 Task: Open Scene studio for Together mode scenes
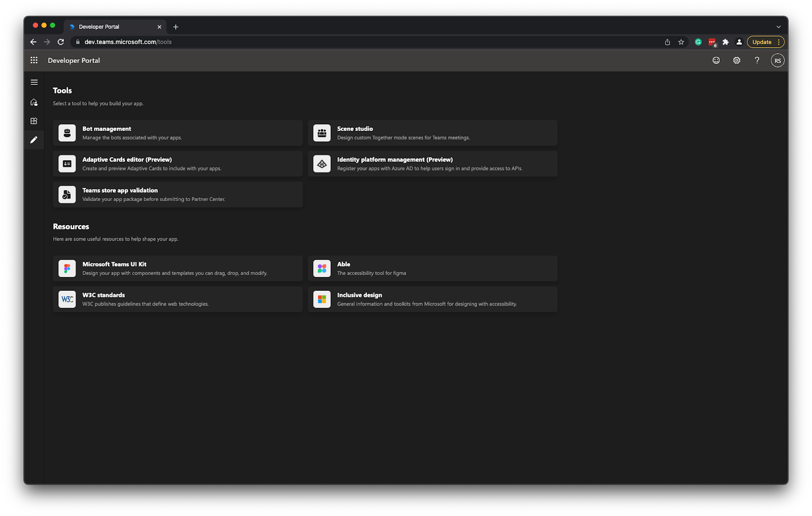(432, 132)
